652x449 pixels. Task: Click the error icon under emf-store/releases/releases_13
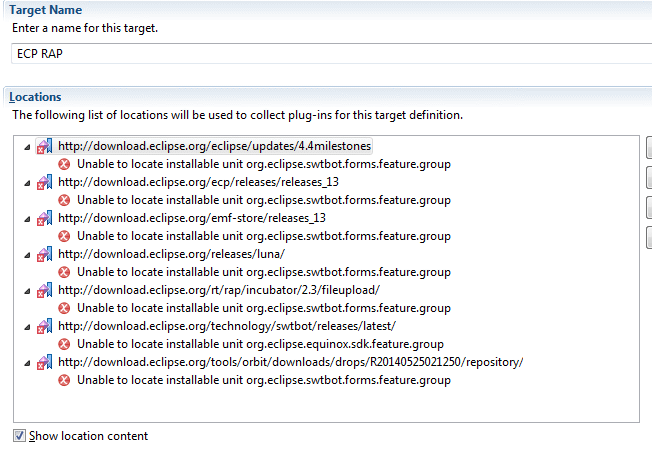click(x=64, y=236)
